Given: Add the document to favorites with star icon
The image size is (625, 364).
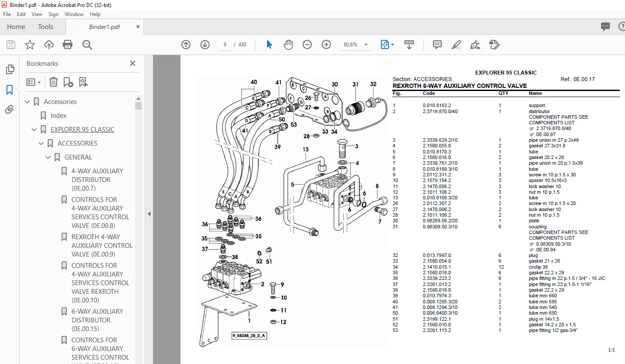Looking at the screenshot, I should (30, 45).
